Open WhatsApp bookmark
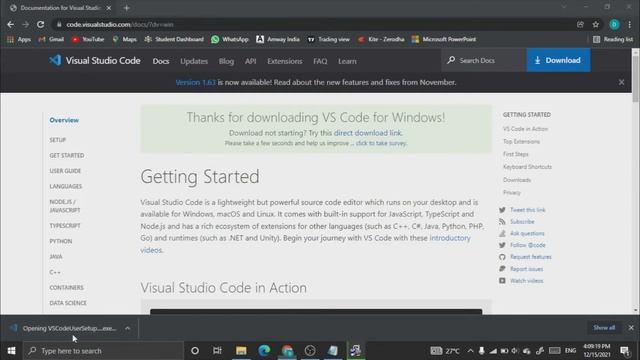 230,39
